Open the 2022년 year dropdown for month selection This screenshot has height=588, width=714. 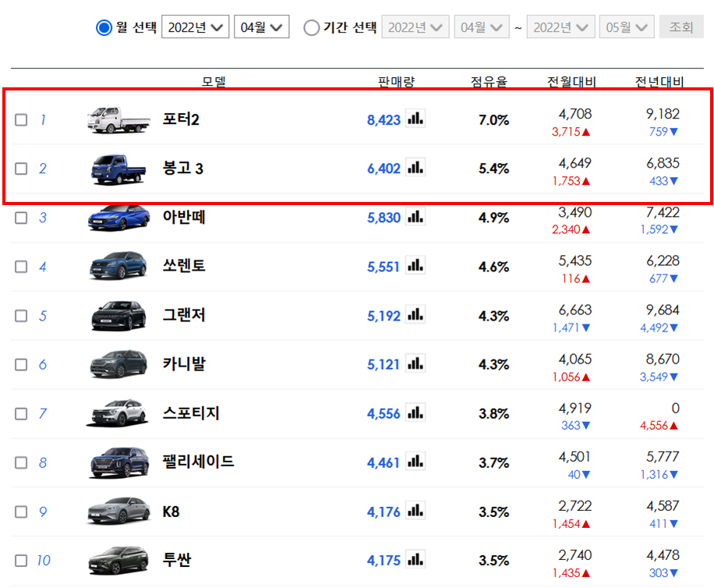click(196, 27)
